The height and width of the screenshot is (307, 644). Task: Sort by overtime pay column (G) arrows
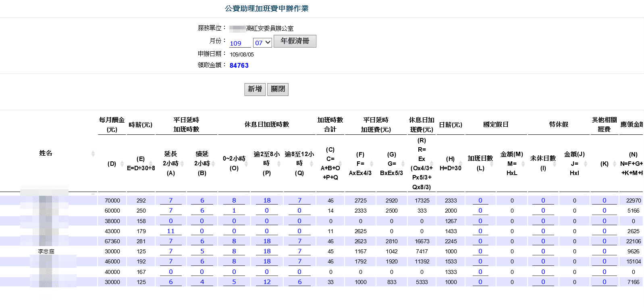pyautogui.click(x=403, y=163)
